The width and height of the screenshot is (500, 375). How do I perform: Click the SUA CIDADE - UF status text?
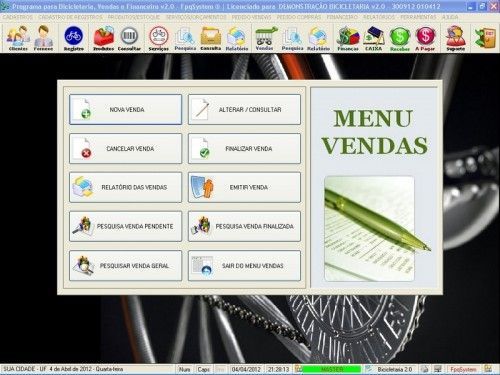tap(25, 369)
